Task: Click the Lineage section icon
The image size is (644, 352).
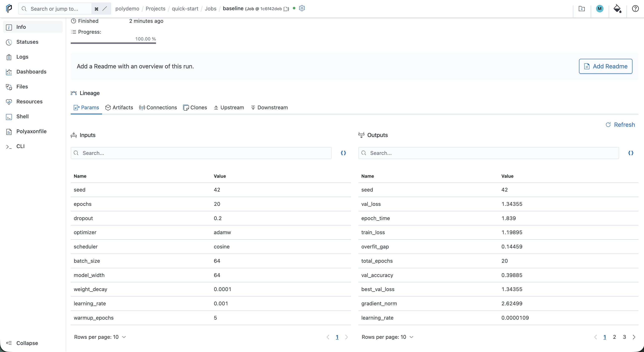Action: tap(74, 93)
